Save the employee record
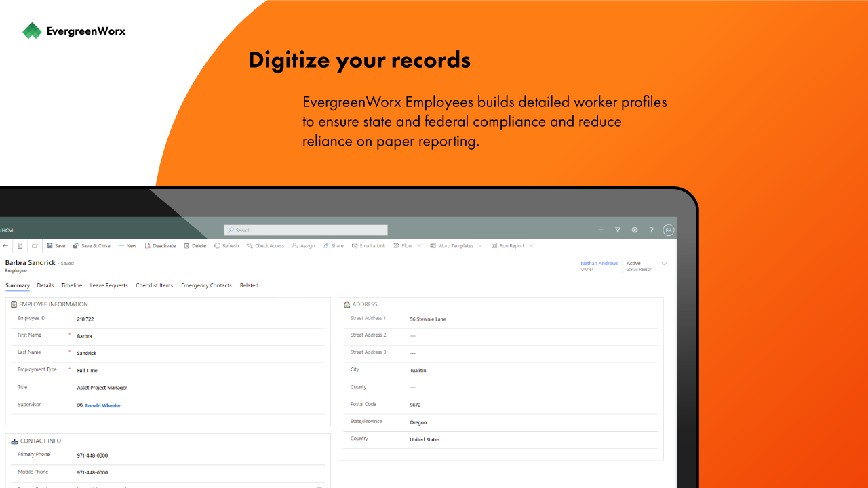This screenshot has height=488, width=868. click(x=56, y=246)
